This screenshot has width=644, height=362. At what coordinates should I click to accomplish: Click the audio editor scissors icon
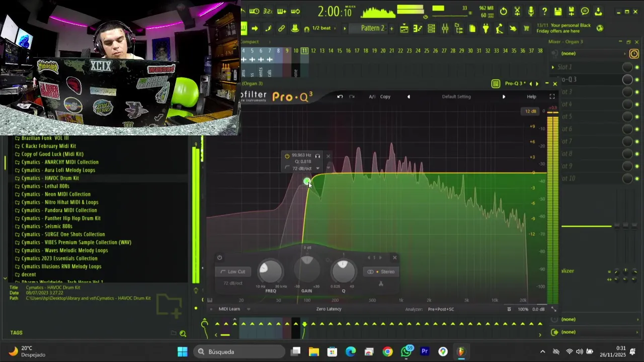point(517,12)
